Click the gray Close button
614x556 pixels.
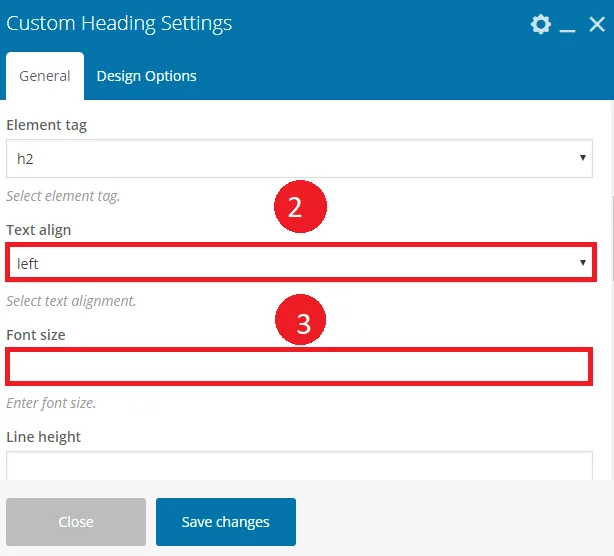76,522
